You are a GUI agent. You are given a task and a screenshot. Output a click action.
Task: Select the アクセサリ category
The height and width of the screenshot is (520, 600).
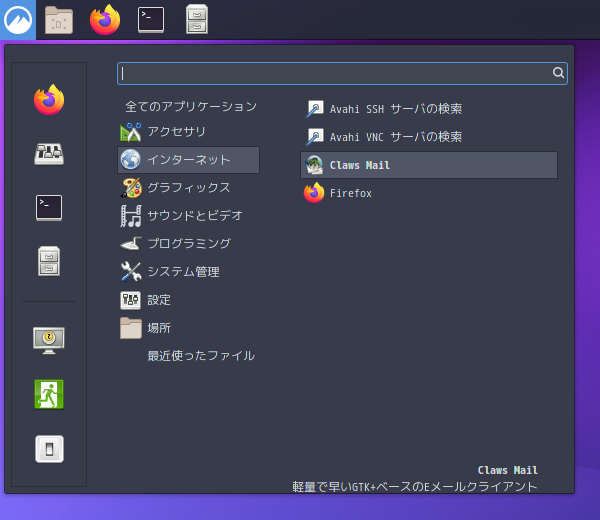pos(188,132)
